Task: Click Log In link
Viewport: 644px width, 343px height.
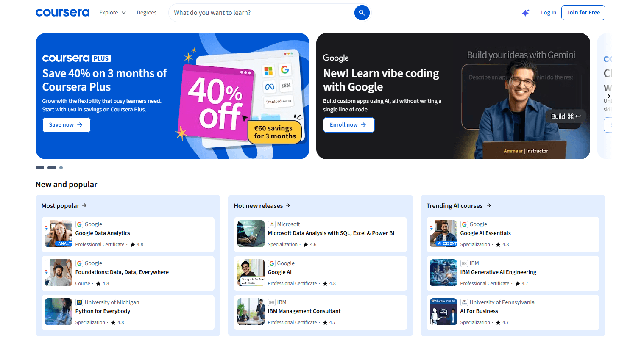Action: click(549, 13)
